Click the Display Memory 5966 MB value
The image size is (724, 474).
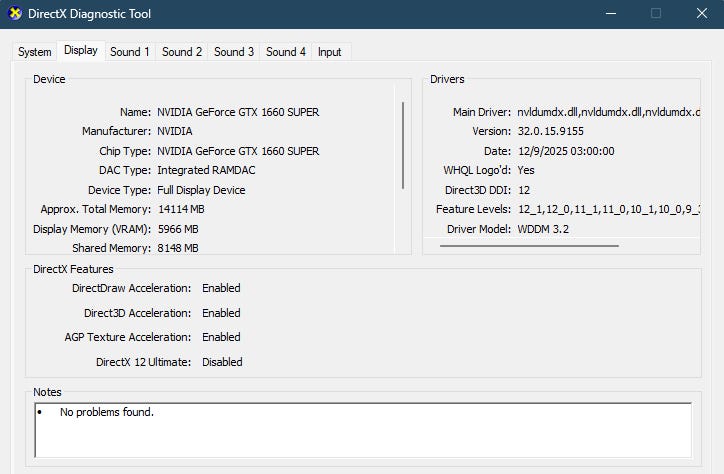click(178, 229)
